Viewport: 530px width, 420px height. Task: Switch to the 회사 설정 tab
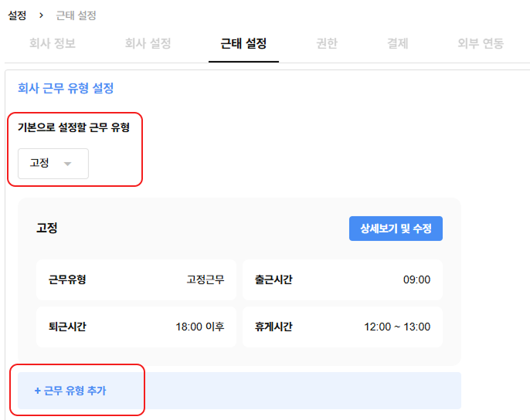[x=148, y=43]
